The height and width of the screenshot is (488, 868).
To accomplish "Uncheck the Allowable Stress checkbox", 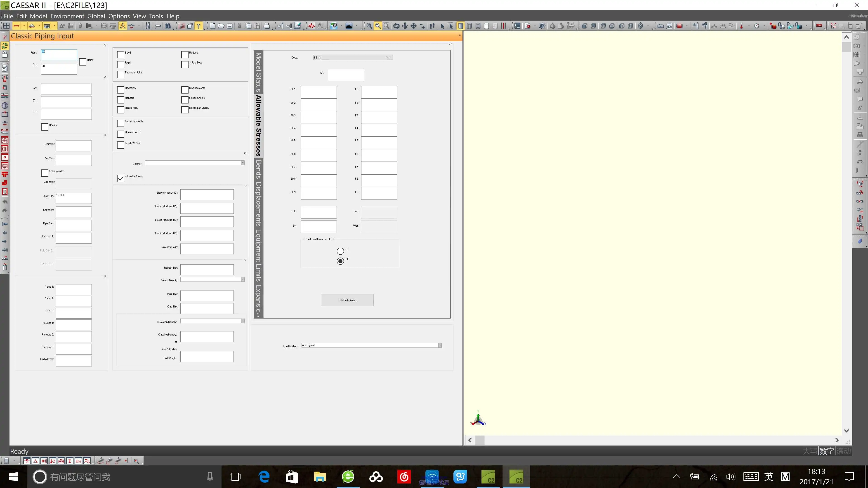I will click(121, 178).
